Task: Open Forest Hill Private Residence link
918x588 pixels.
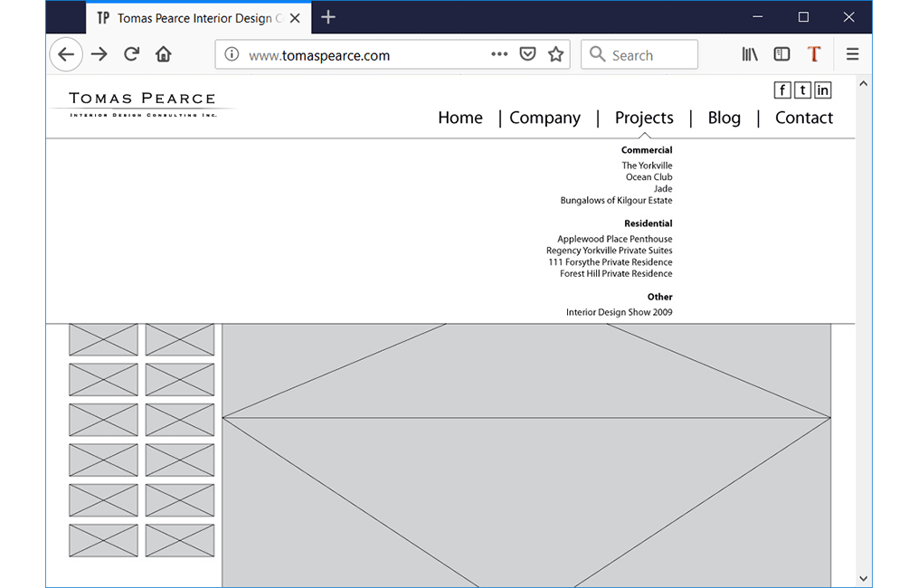Action: (616, 273)
